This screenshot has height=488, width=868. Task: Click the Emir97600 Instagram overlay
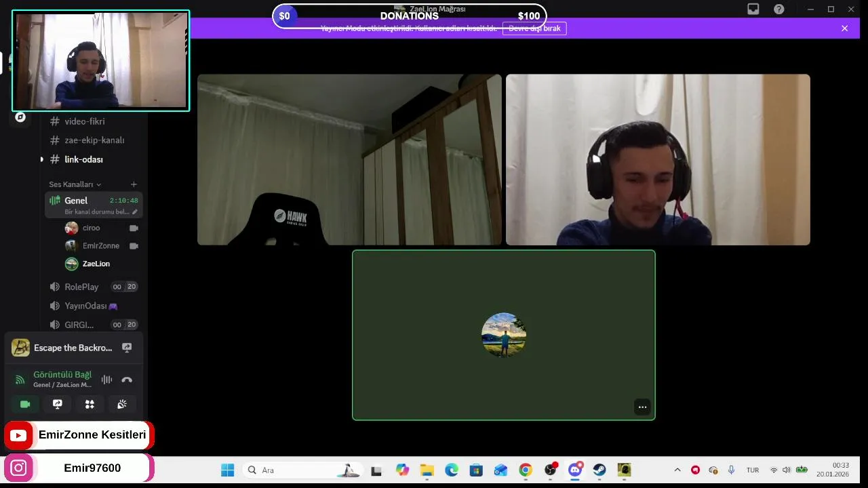tap(79, 468)
